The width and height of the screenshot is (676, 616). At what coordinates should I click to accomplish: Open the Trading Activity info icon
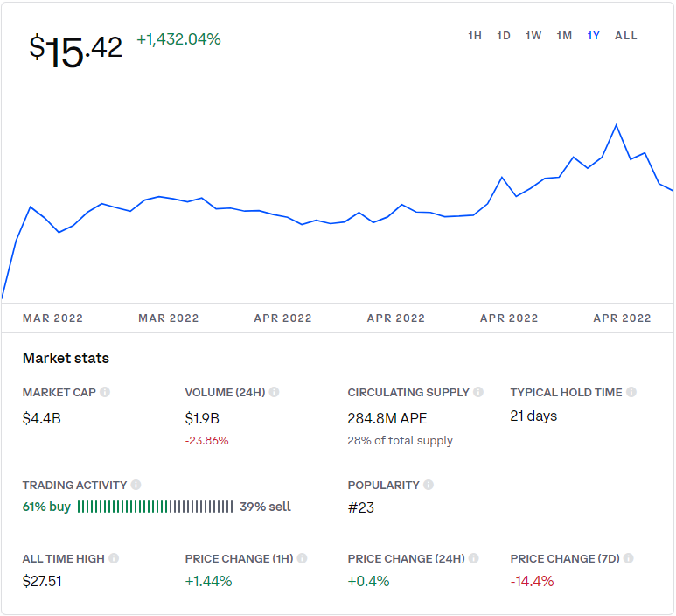(136, 485)
